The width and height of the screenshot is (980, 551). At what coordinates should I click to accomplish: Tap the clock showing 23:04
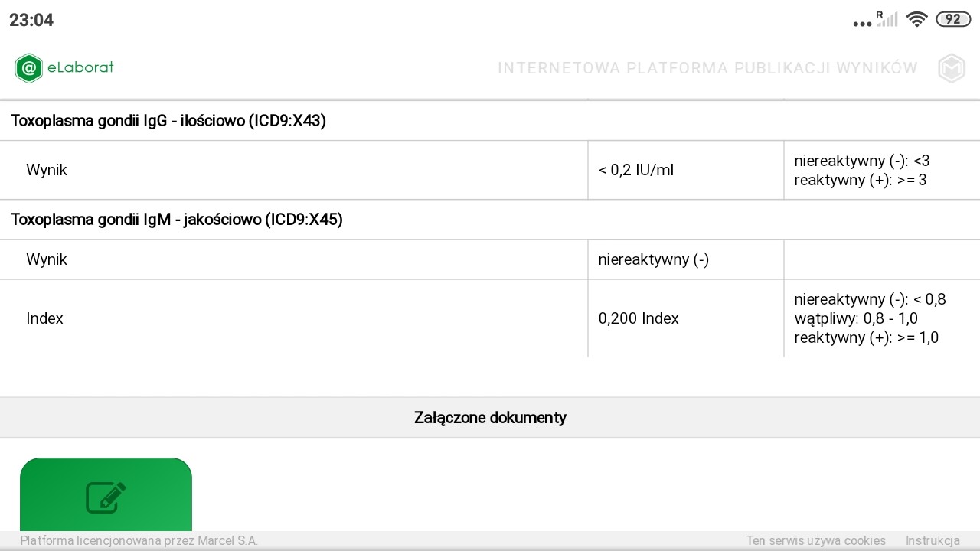31,20
